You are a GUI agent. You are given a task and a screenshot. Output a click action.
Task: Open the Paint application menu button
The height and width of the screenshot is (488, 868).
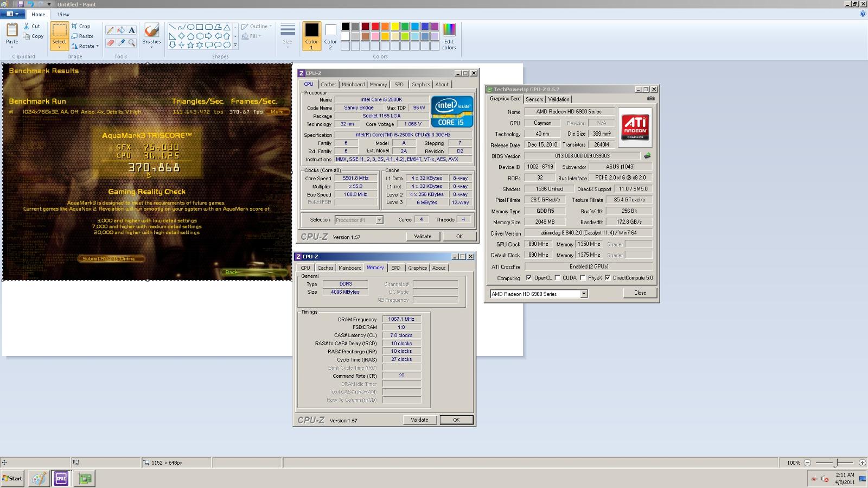tap(12, 14)
